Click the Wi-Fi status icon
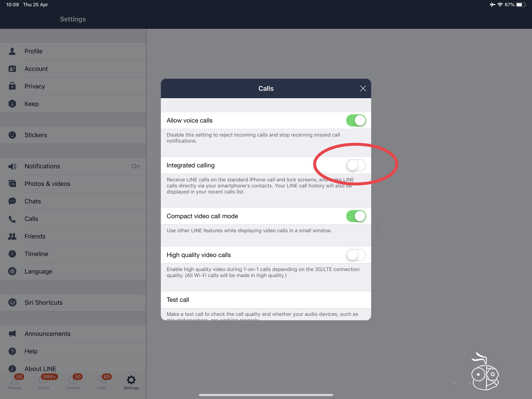Viewport: 532px width, 399px height. [500, 4]
